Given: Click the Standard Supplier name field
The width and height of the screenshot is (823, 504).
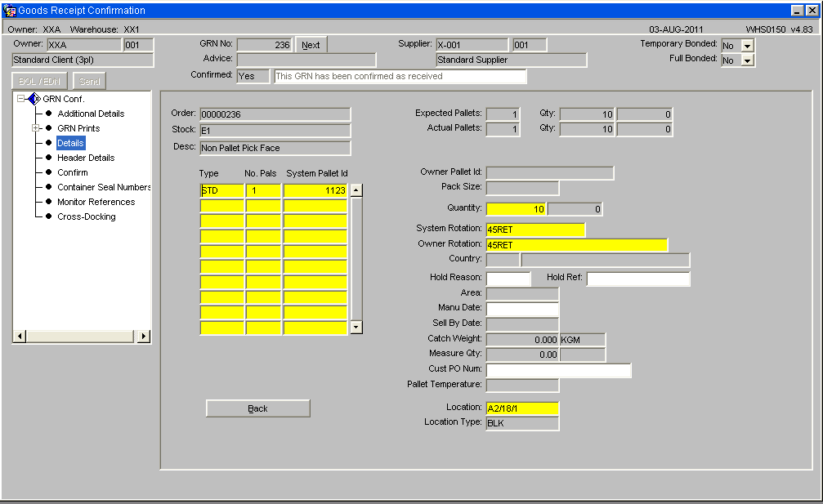Looking at the screenshot, I should [x=512, y=60].
